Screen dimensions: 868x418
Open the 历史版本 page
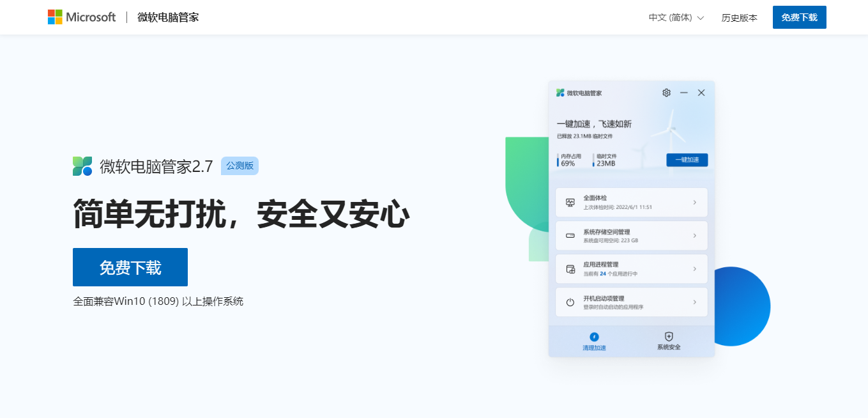739,17
